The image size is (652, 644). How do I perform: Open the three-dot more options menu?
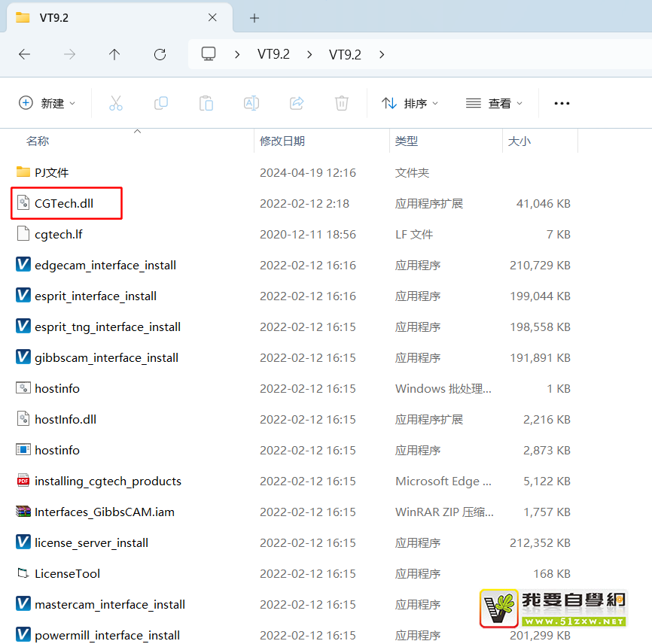[x=562, y=103]
